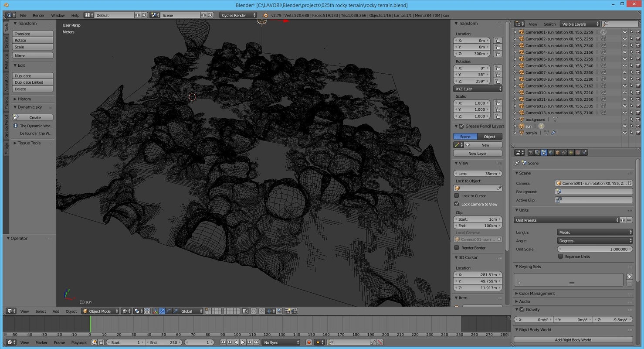Image resolution: width=644 pixels, height=349 pixels.
Task: Open the XYZ Euler rotation order dropdown
Action: tap(477, 89)
